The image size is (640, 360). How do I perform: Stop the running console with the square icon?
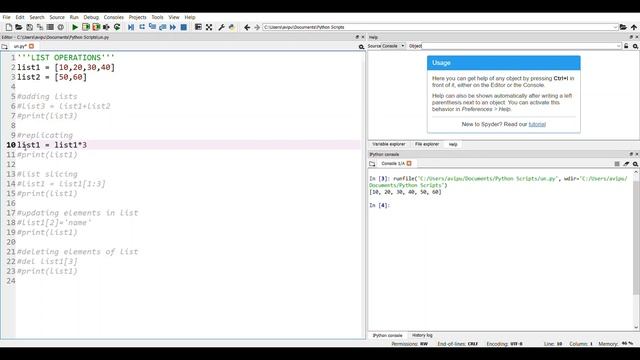coord(617,164)
